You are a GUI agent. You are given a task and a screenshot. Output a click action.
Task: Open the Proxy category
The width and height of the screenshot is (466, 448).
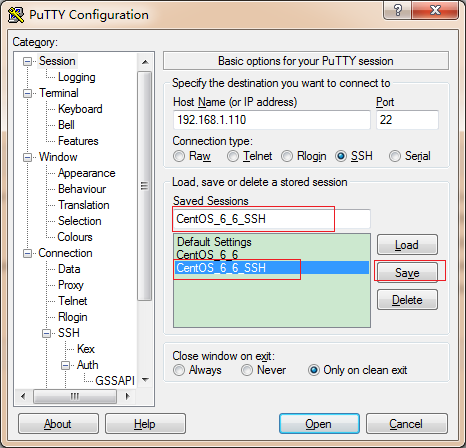(x=71, y=285)
